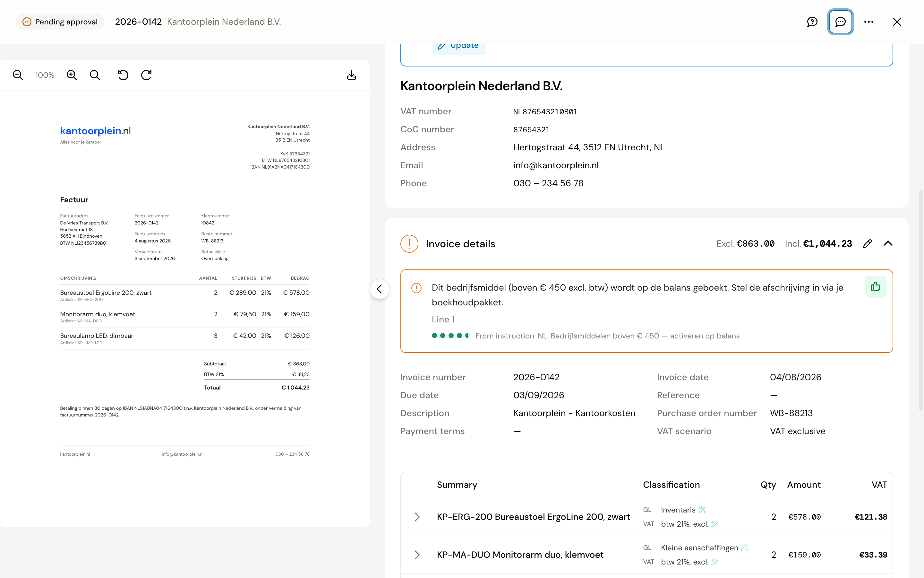Viewport: 924px width, 578px height.
Task: Click the confidence dots in the instruction notice
Action: click(x=450, y=336)
